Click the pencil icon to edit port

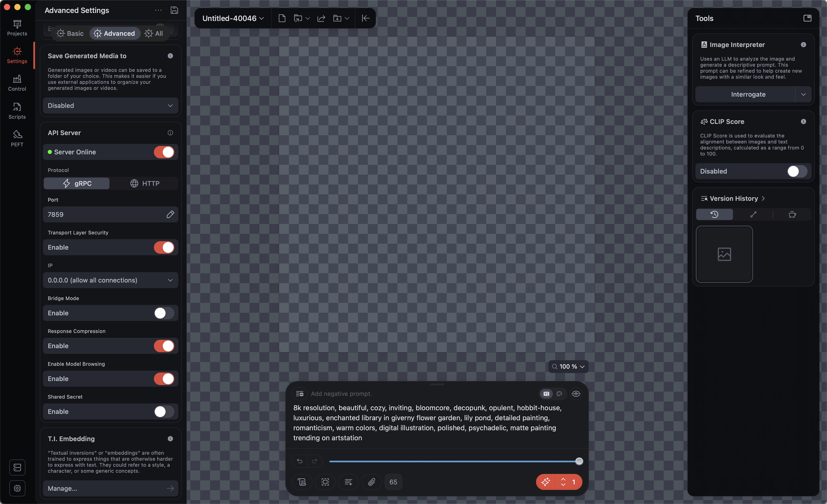point(170,214)
